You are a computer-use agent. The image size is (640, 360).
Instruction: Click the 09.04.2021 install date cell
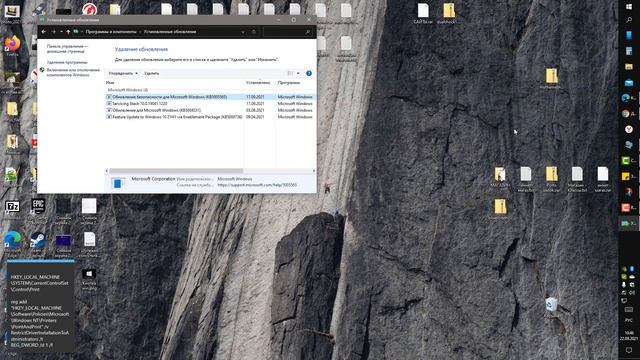(255, 117)
